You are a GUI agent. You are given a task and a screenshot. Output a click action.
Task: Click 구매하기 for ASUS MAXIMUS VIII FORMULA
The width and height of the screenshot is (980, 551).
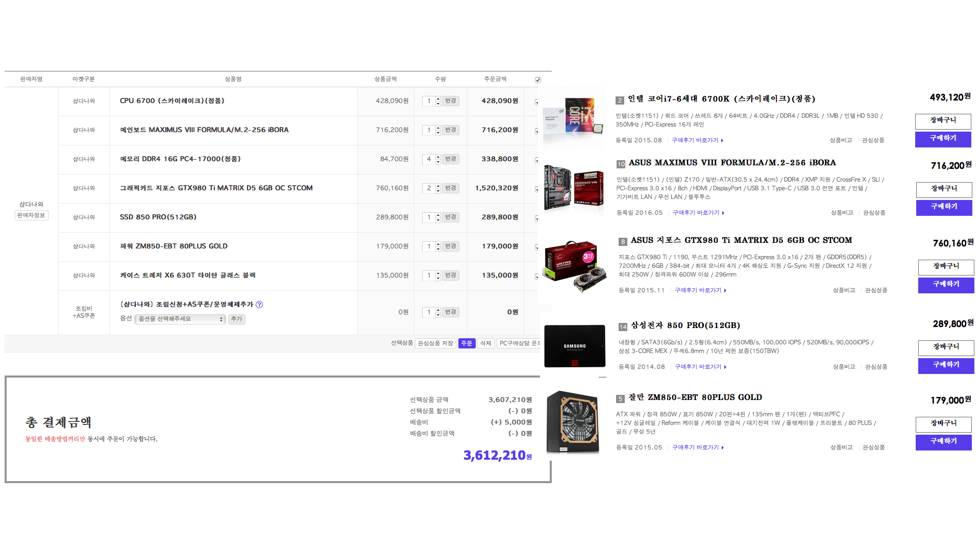[x=944, y=207]
